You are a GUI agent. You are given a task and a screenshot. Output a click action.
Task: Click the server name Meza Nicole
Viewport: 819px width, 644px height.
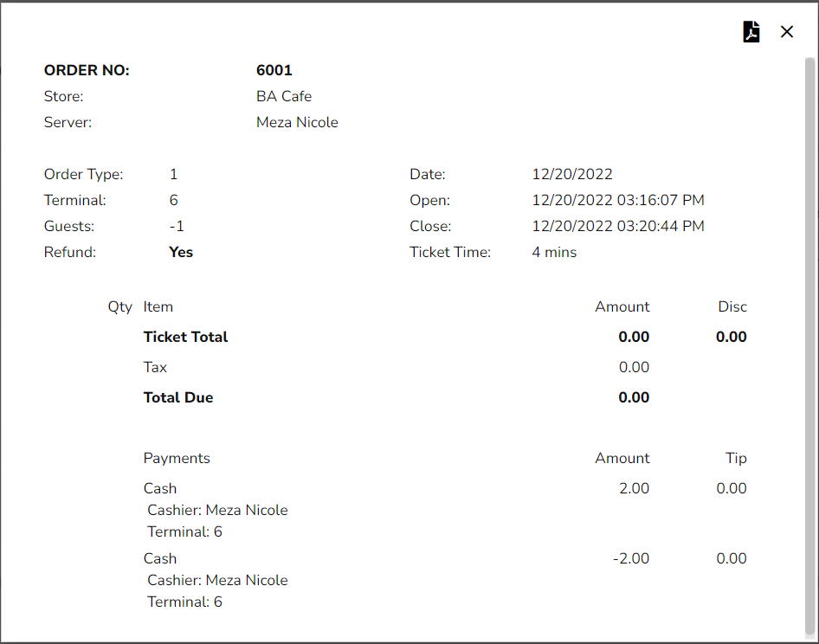pyautogui.click(x=297, y=122)
